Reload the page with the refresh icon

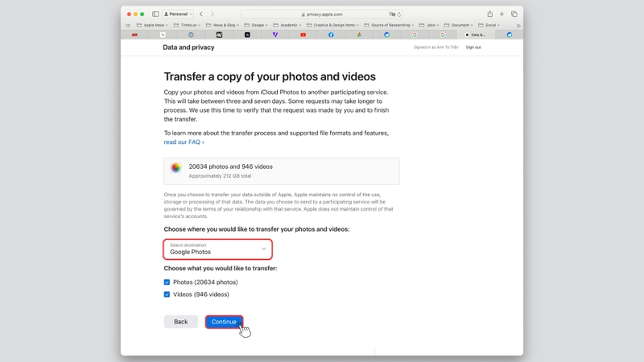point(399,14)
